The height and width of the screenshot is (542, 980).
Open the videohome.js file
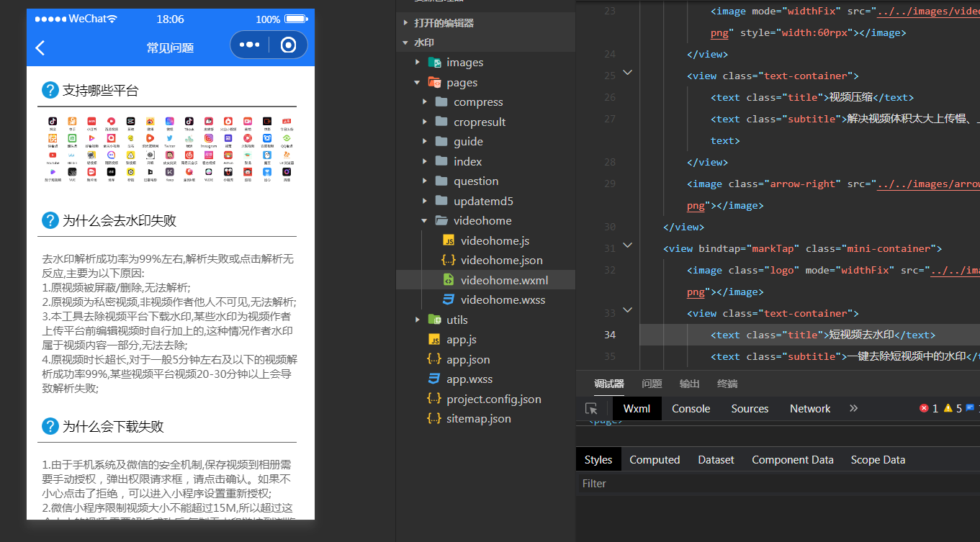pyautogui.click(x=494, y=240)
